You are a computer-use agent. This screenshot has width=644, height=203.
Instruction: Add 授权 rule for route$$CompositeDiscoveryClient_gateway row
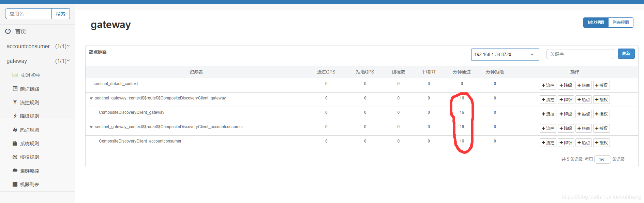tap(601, 100)
